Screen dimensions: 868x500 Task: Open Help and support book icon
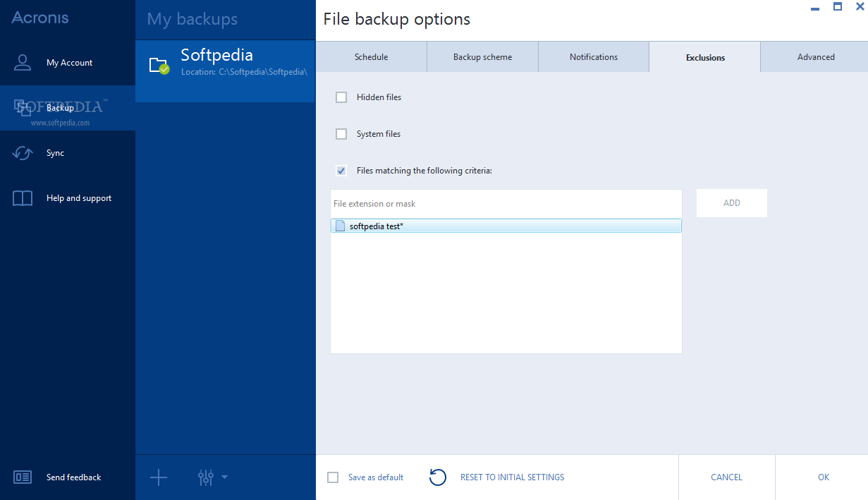(23, 198)
